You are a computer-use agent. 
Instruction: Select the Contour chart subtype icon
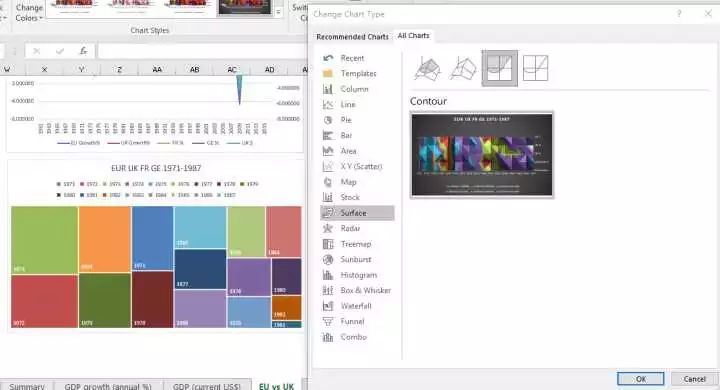pos(500,68)
